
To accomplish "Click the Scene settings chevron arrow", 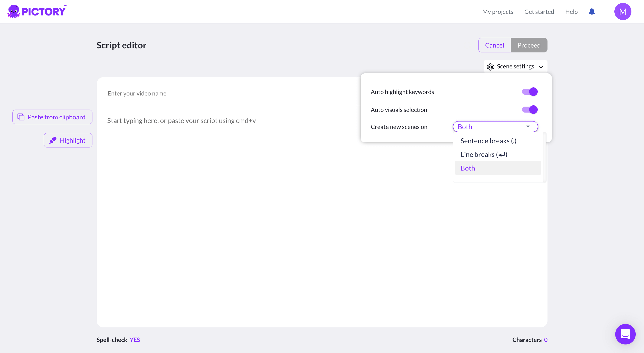I will [x=541, y=67].
